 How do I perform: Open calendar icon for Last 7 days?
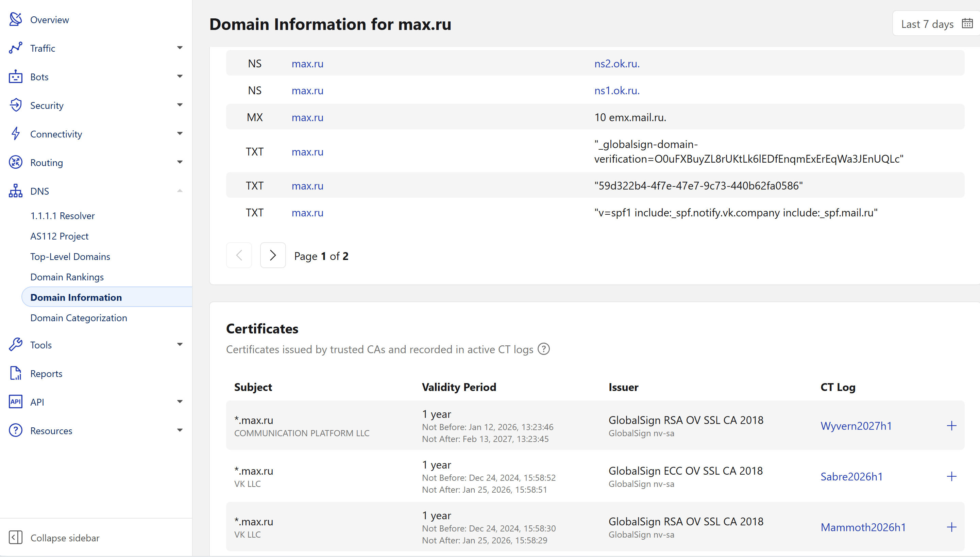click(x=967, y=24)
